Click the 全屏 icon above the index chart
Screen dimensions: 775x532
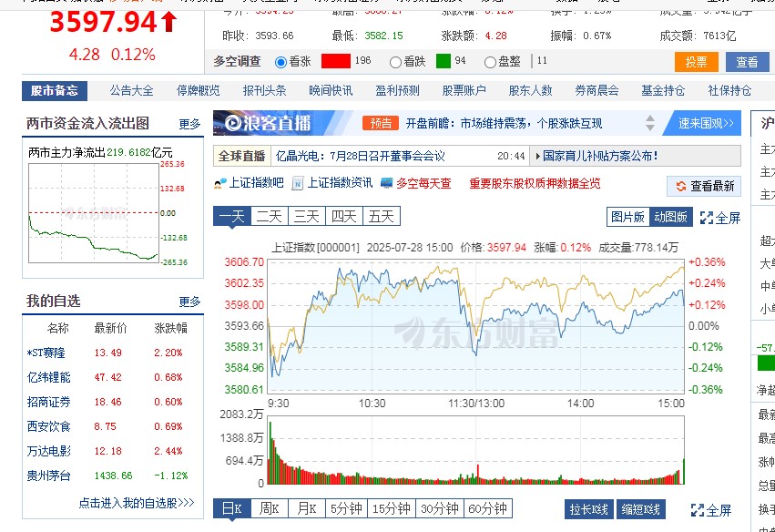click(x=707, y=217)
